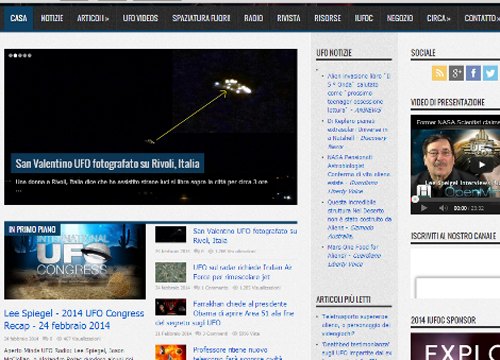Open the RADIO menu item
The height and width of the screenshot is (360, 500).
pos(253,18)
